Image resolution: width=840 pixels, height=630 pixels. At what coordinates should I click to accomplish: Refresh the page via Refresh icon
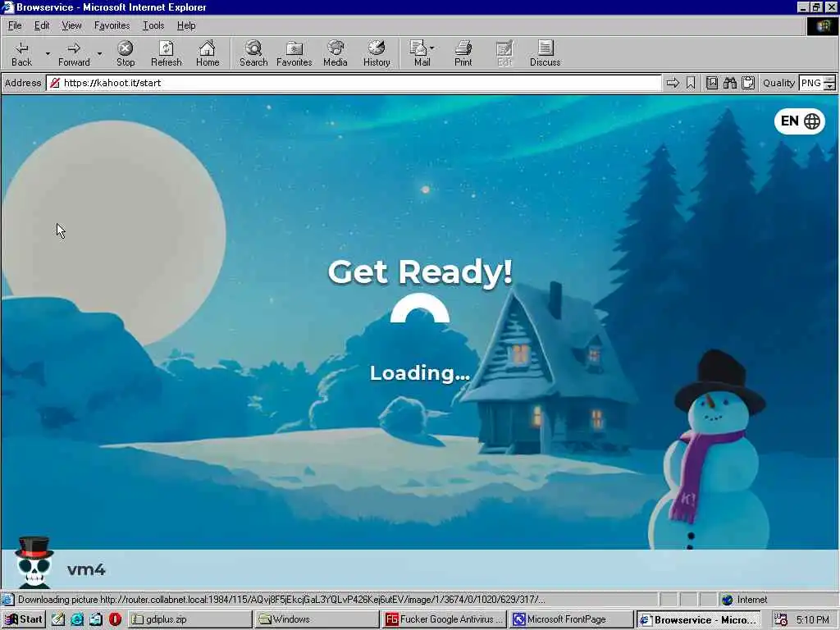pos(166,53)
